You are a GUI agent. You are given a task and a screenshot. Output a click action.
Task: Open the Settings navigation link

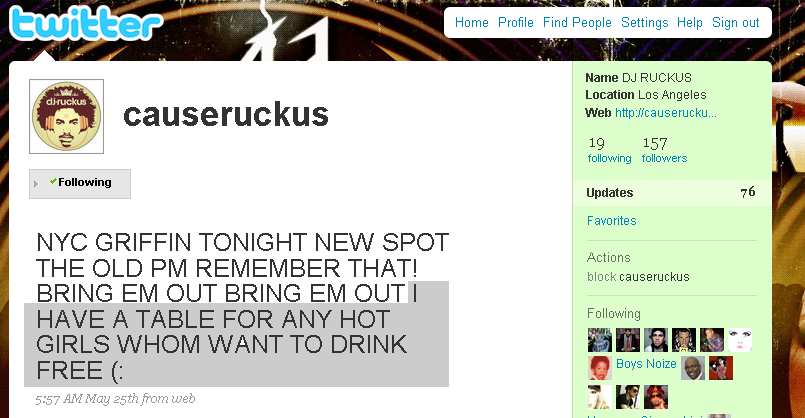[x=644, y=23]
